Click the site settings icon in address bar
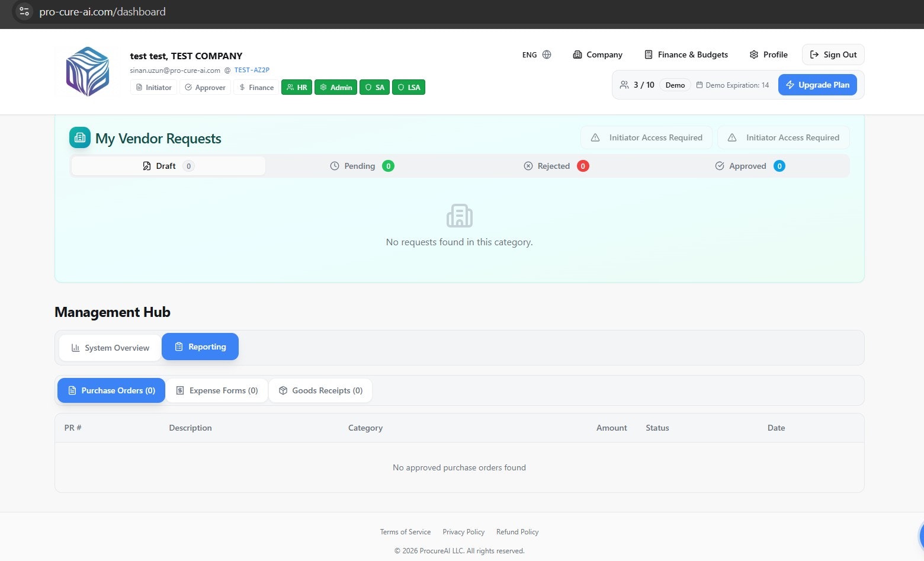Screen dimensions: 924x561 pyautogui.click(x=24, y=11)
